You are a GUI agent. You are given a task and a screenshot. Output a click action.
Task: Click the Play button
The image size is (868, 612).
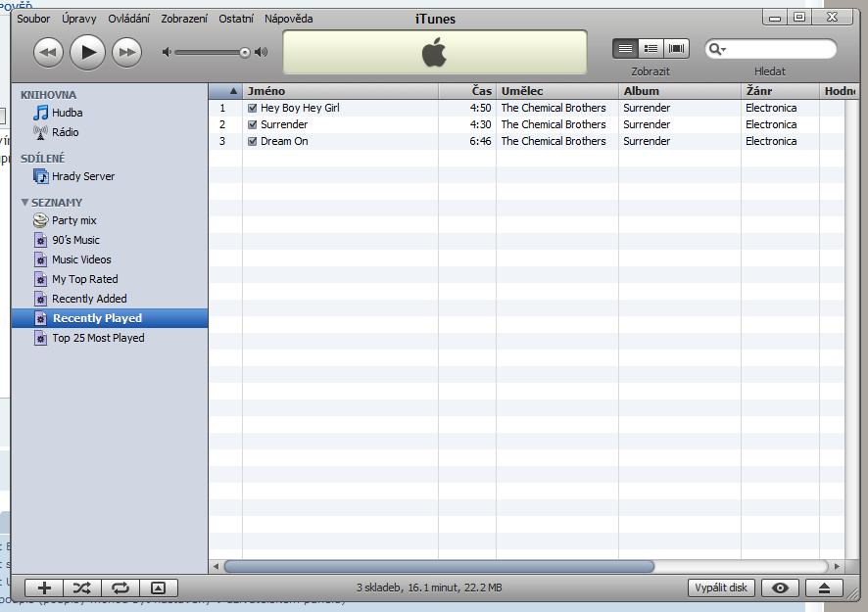[x=87, y=52]
